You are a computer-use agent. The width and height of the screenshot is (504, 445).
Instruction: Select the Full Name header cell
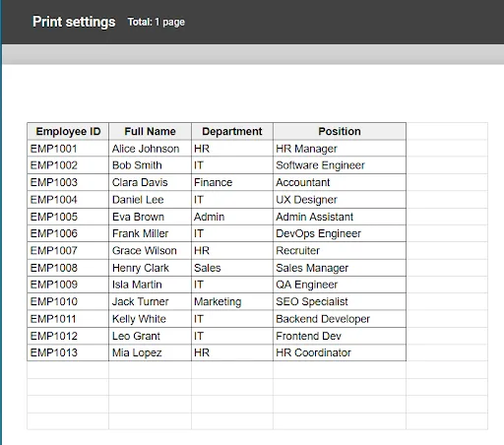tap(150, 131)
